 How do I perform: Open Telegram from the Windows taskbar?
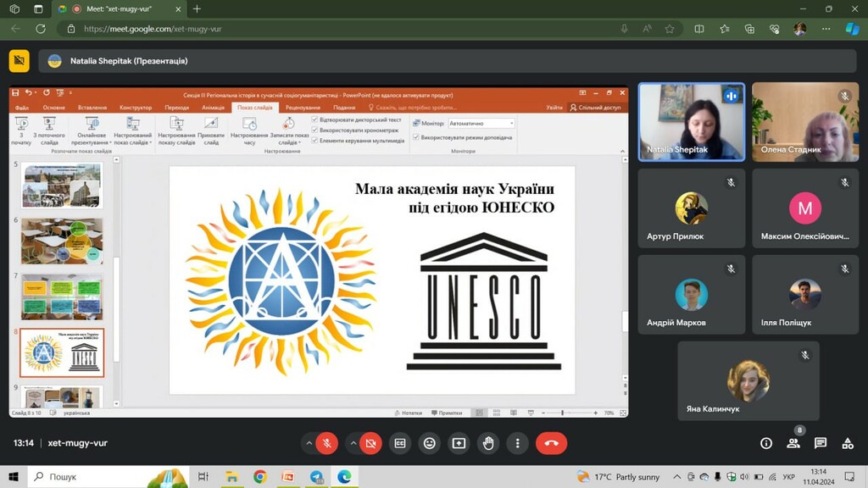pyautogui.click(x=316, y=477)
